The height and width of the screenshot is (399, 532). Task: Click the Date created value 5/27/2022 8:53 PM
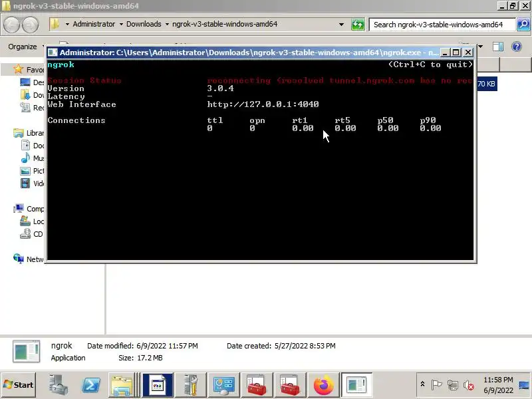tap(305, 346)
